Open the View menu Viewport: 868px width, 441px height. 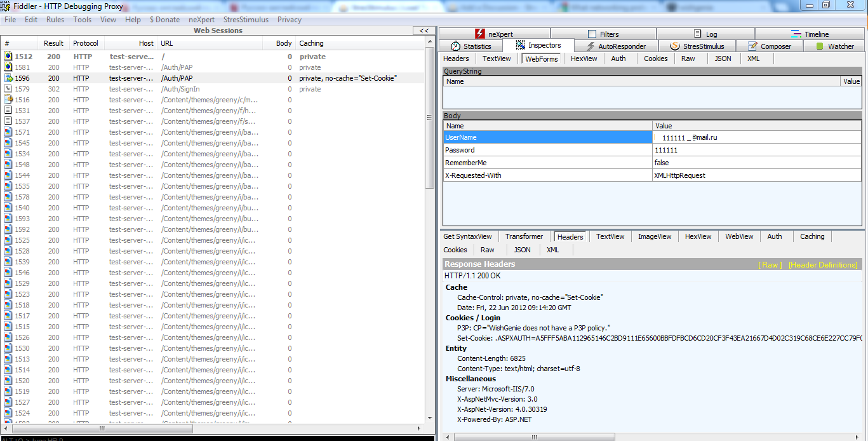(109, 20)
